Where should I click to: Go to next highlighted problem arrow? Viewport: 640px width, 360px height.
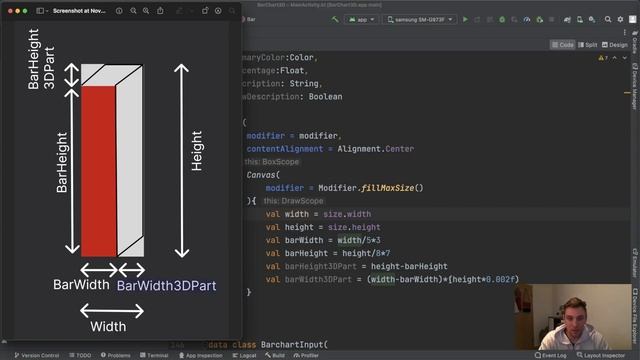click(x=624, y=58)
